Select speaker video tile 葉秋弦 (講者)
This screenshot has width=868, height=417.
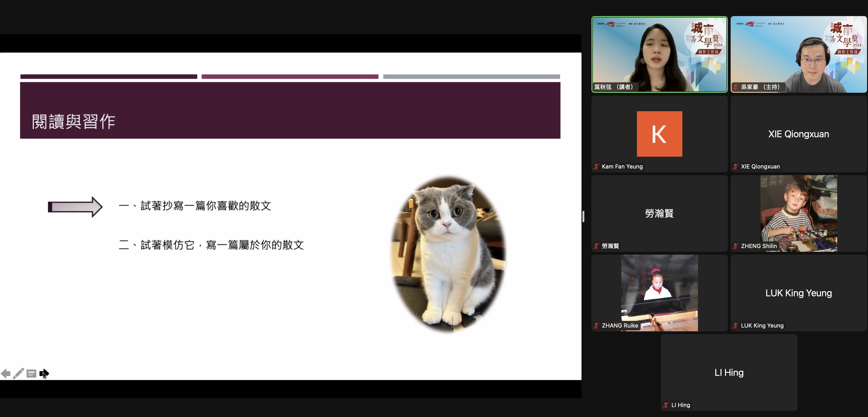659,54
